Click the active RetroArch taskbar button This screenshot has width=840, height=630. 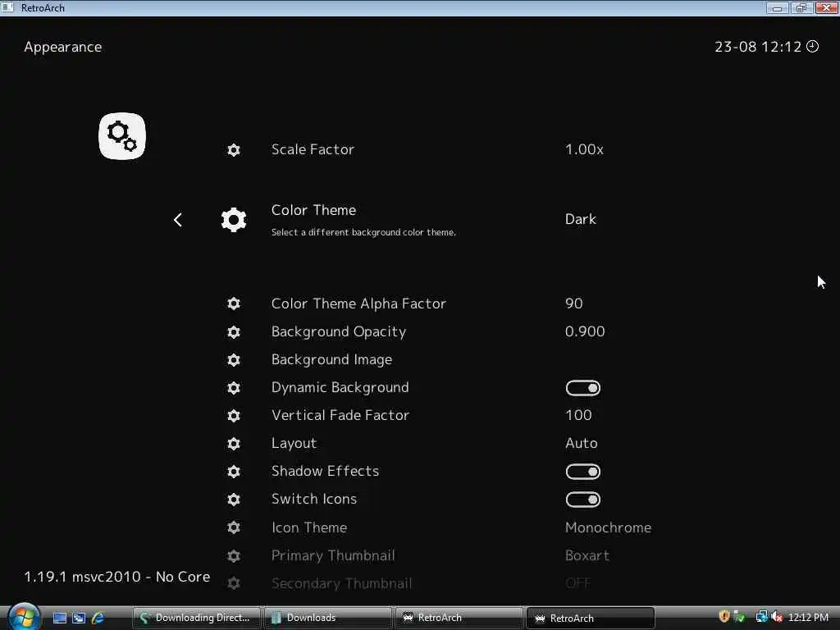[x=591, y=618]
